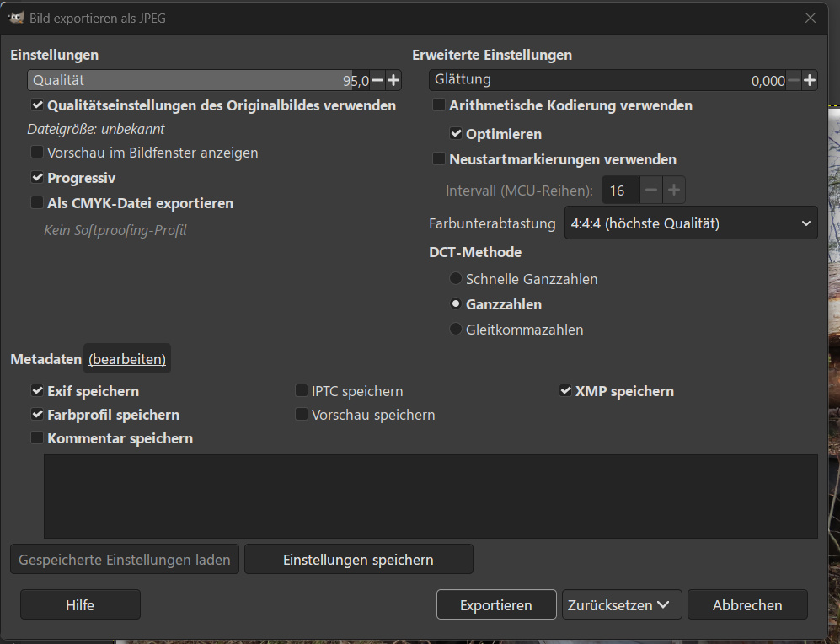Click the GIMP icon in title bar
The height and width of the screenshot is (644, 840).
tap(16, 18)
